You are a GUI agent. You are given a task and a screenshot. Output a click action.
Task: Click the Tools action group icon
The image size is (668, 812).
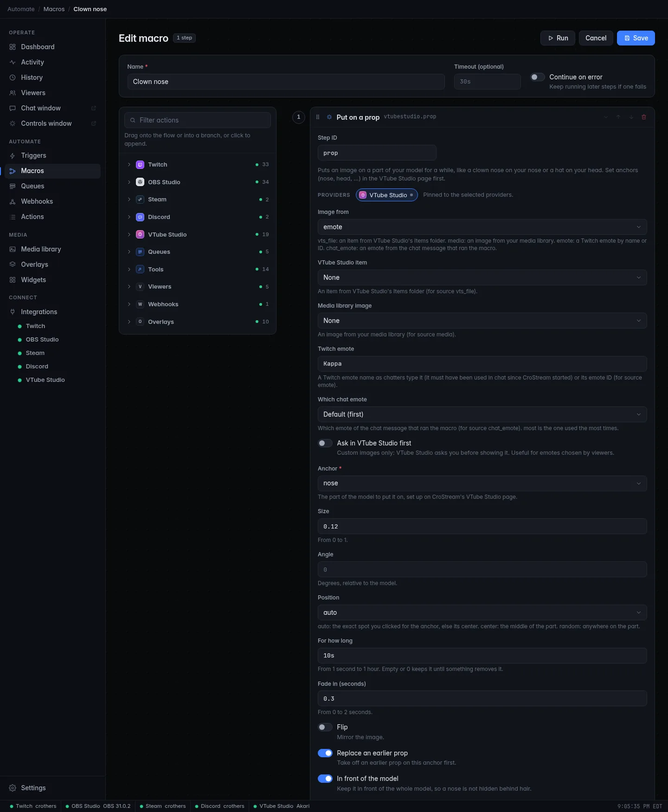[140, 269]
